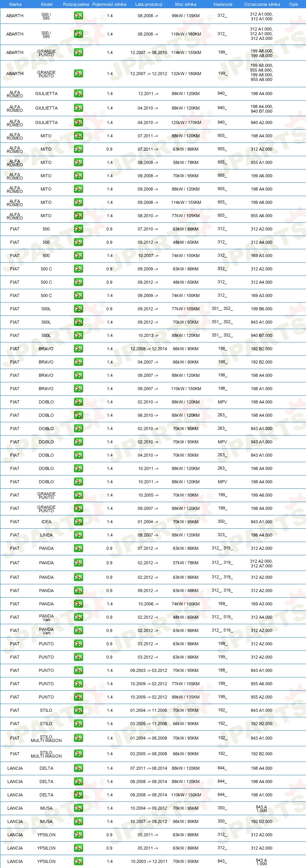Click the Lata produkcji column header
This screenshot has width=306, height=868.
coord(149,4)
